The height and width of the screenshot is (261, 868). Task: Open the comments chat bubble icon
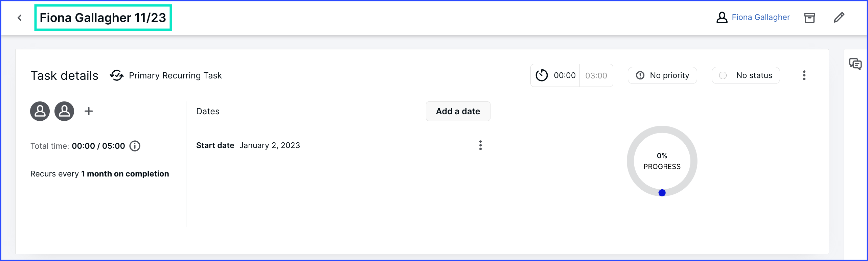click(x=855, y=64)
